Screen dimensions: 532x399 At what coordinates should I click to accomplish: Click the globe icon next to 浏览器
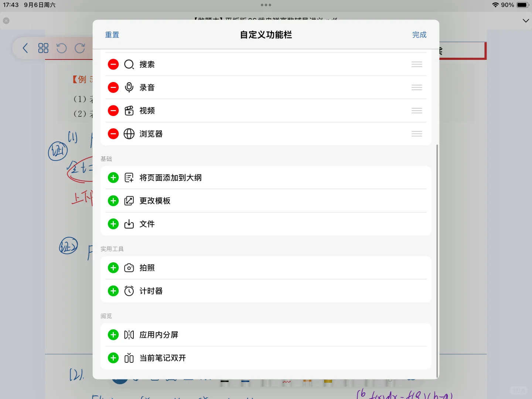[x=129, y=134]
